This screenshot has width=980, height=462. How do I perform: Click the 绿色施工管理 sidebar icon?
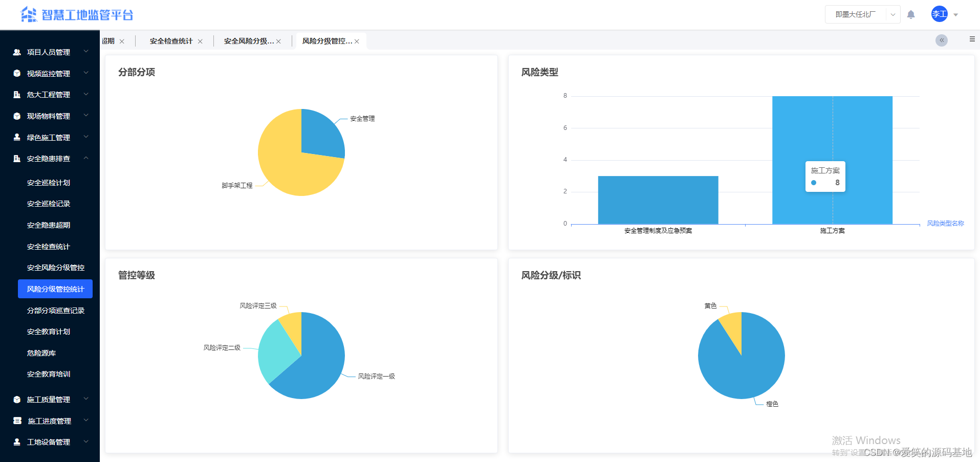pos(17,137)
